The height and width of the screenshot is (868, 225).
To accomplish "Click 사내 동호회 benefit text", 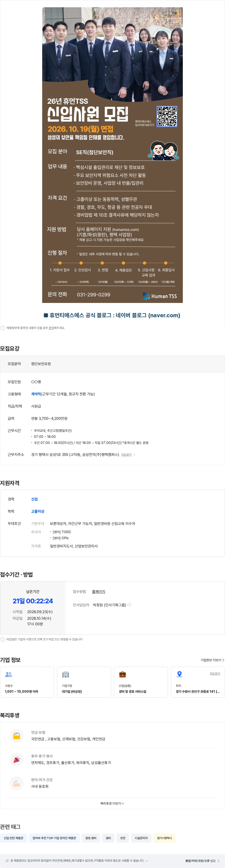I will [x=40, y=787].
